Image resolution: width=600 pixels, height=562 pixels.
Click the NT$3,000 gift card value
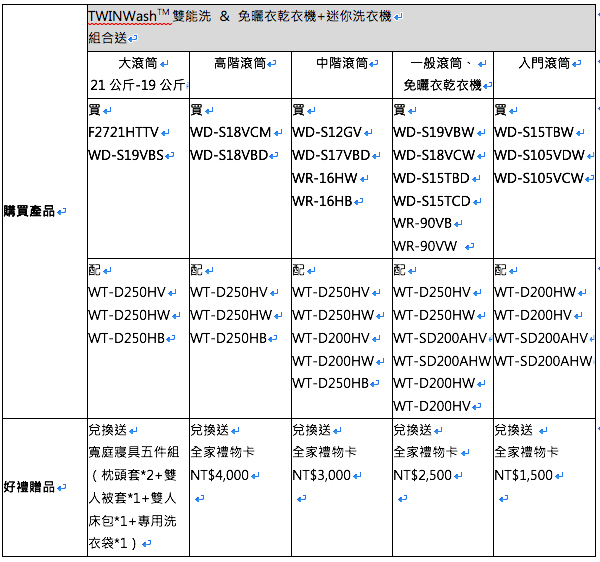pyautogui.click(x=321, y=476)
